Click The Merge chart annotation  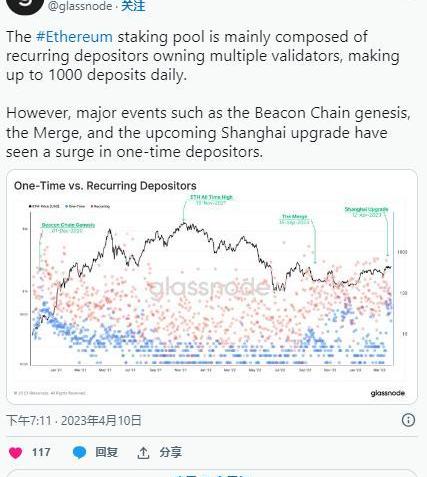(x=295, y=219)
